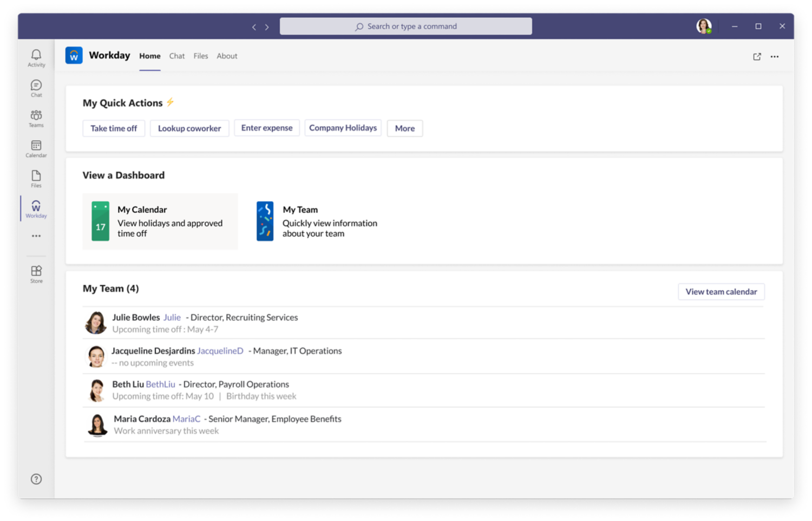
Task: Click the Take time off button
Action: point(114,128)
